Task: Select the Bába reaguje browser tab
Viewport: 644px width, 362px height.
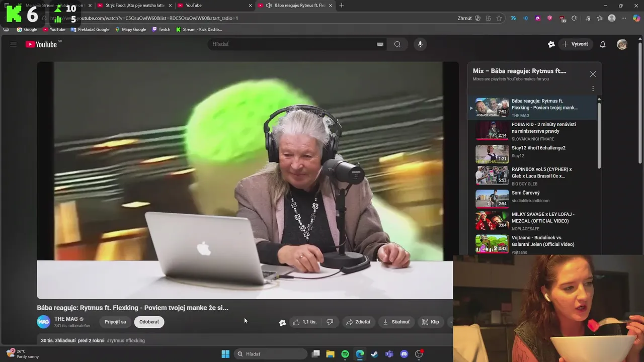Action: 294,6
